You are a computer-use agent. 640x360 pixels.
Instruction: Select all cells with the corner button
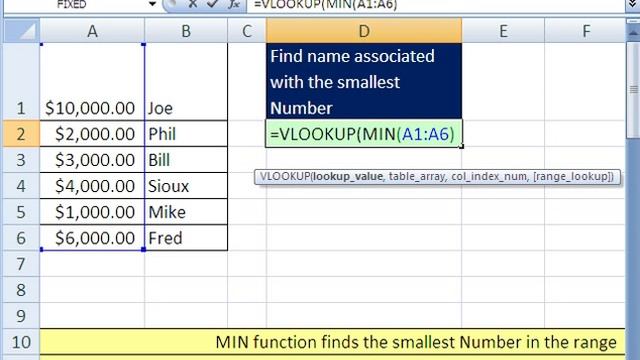point(22,31)
